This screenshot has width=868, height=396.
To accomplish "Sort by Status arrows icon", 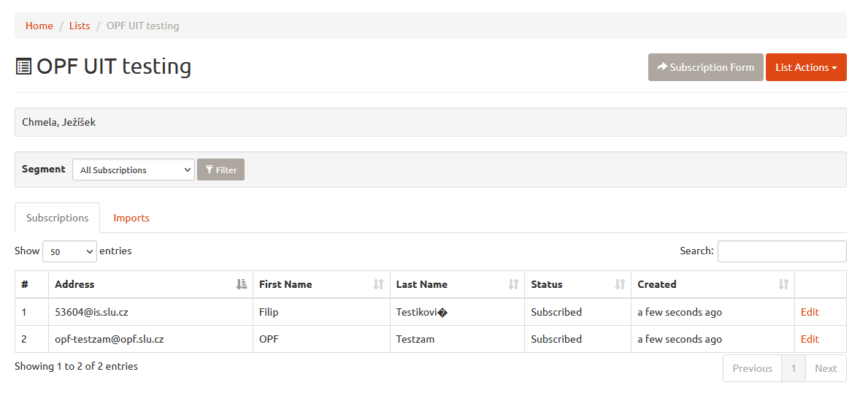I will pos(620,284).
